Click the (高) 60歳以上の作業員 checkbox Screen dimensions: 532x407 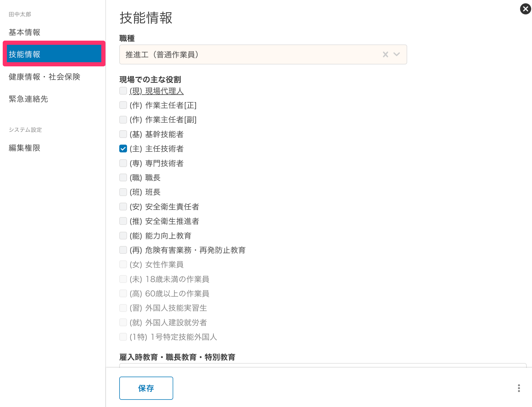coord(123,293)
